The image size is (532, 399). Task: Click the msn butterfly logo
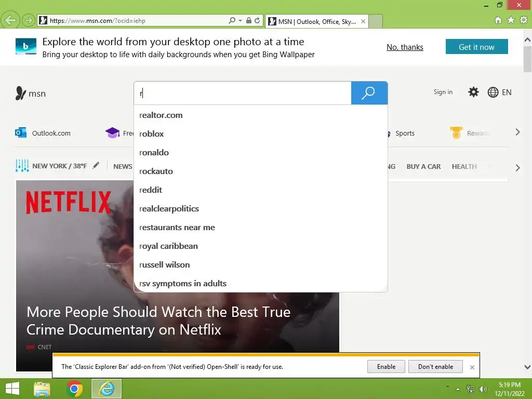tap(31, 94)
